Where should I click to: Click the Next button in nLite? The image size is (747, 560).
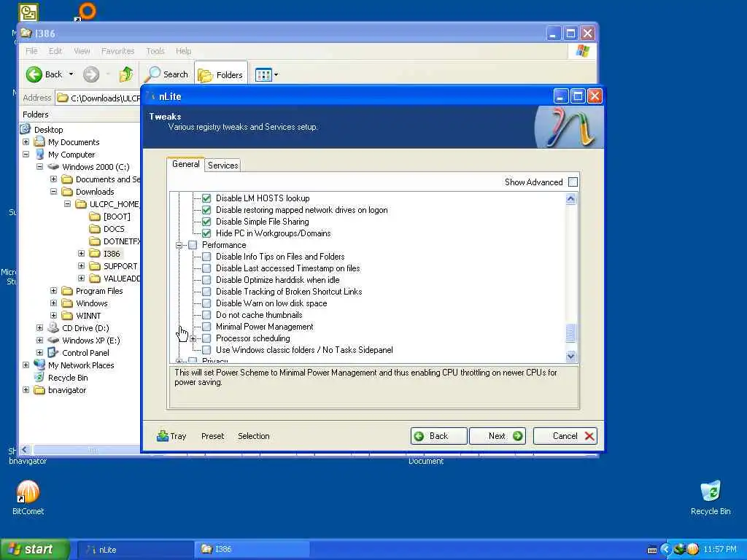[x=498, y=436]
